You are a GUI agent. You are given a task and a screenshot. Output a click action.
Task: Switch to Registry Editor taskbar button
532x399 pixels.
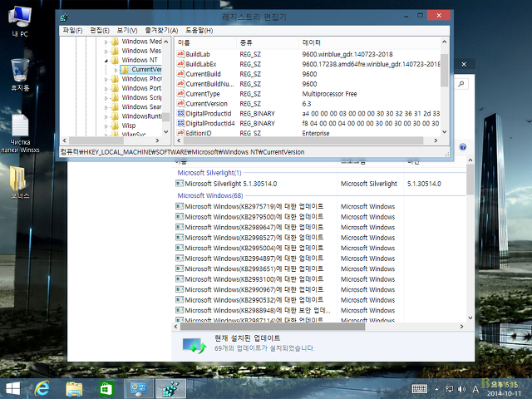coord(170,389)
